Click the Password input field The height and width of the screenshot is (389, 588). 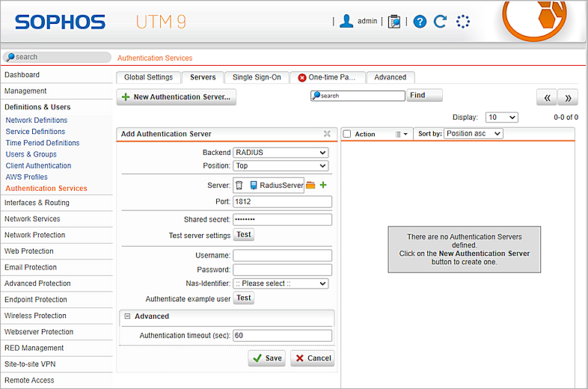(282, 270)
